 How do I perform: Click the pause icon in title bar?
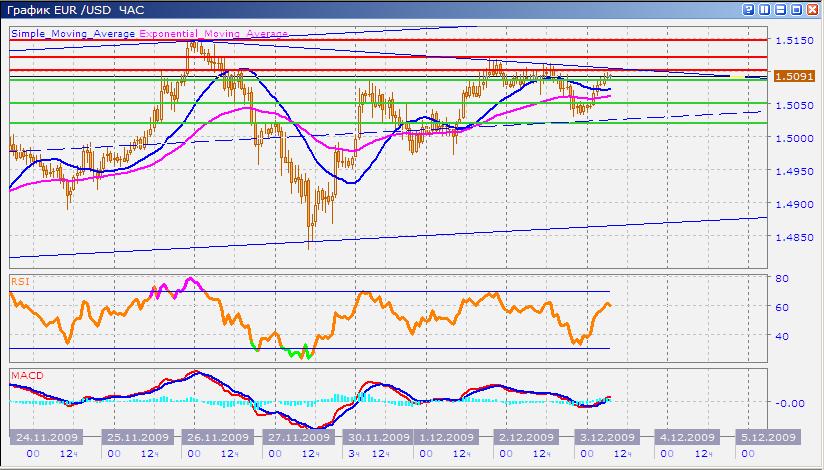click(764, 8)
